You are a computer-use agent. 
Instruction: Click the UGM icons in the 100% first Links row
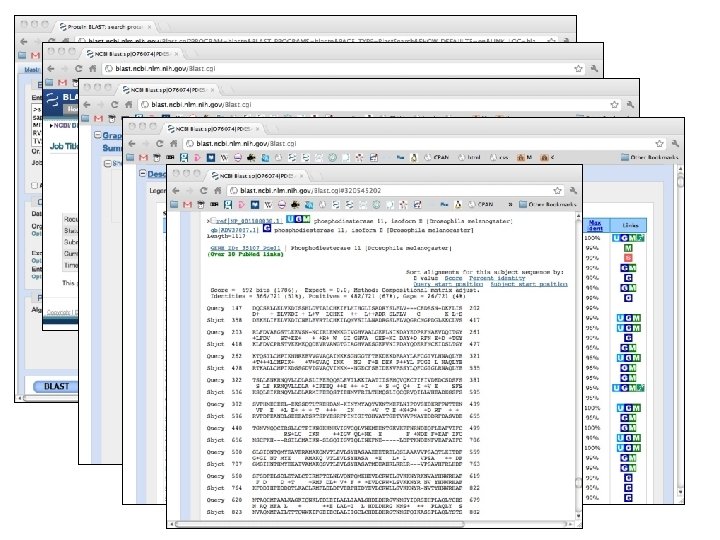pos(628,238)
